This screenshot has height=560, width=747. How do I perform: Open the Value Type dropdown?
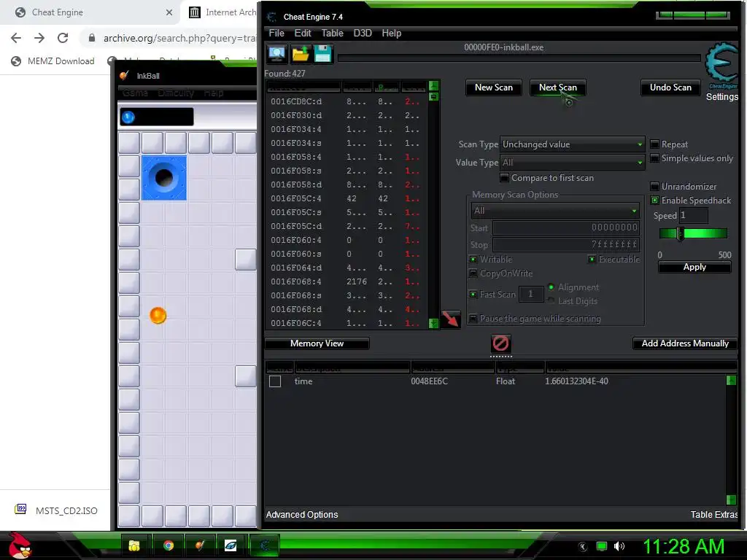pyautogui.click(x=572, y=163)
